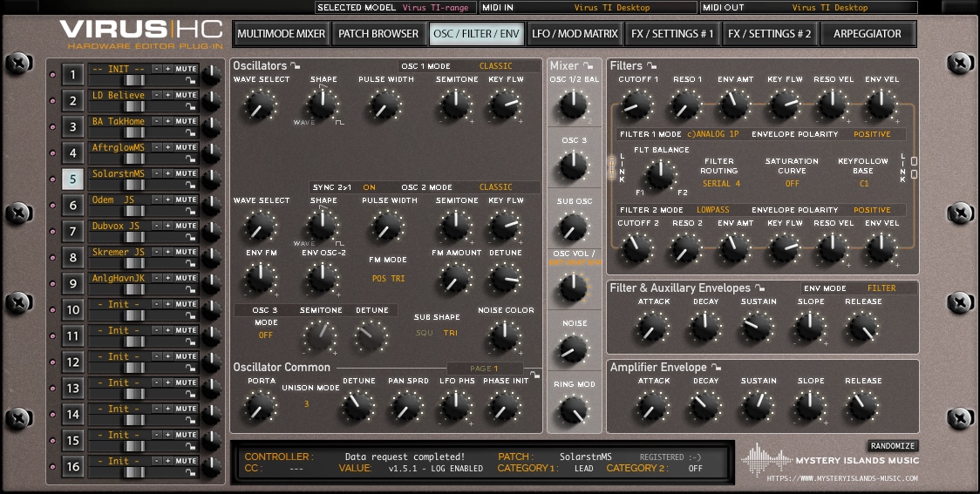This screenshot has width=980, height=494.
Task: Select the TRI sub oscillator shape
Action: [451, 333]
